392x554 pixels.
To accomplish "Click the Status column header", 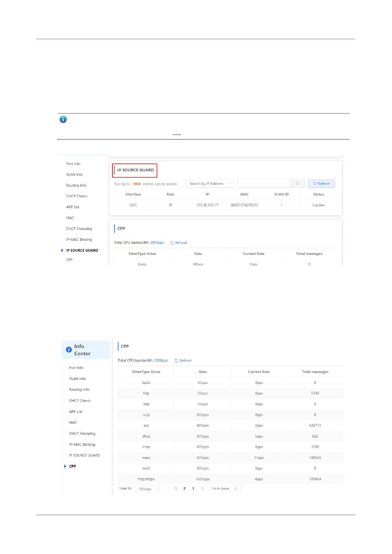I will (x=318, y=194).
